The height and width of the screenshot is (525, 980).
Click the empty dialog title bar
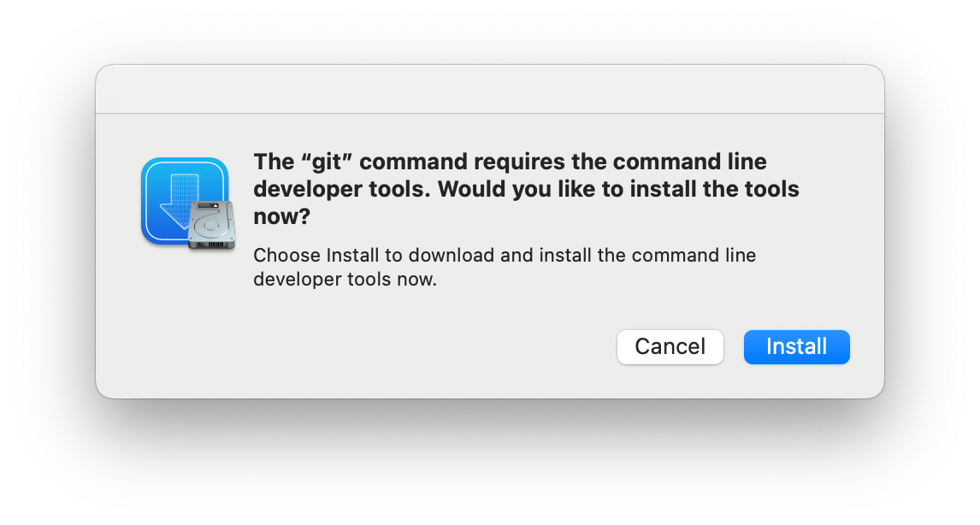[489, 90]
